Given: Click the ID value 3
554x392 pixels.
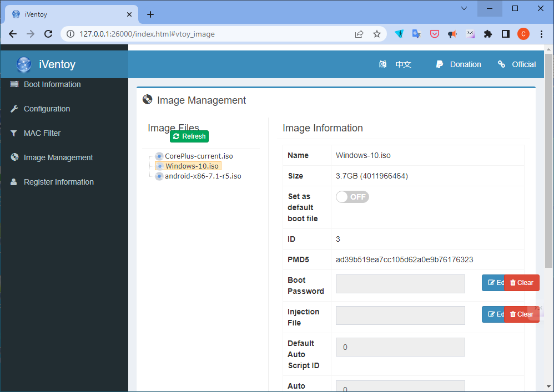Looking at the screenshot, I should [x=338, y=239].
